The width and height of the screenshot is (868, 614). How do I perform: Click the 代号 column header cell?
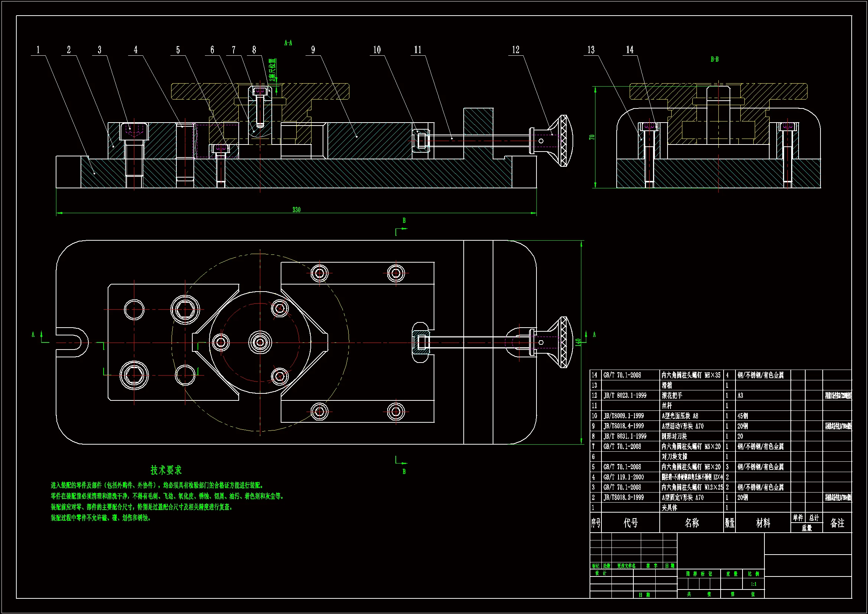point(631,523)
